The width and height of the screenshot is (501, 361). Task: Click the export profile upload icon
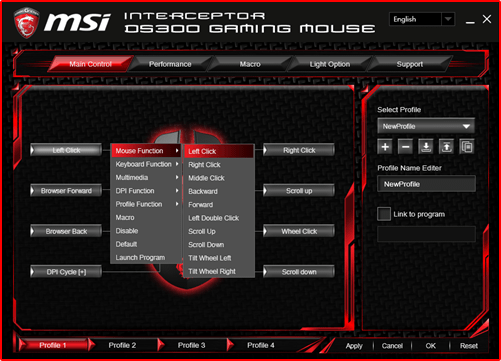446,147
